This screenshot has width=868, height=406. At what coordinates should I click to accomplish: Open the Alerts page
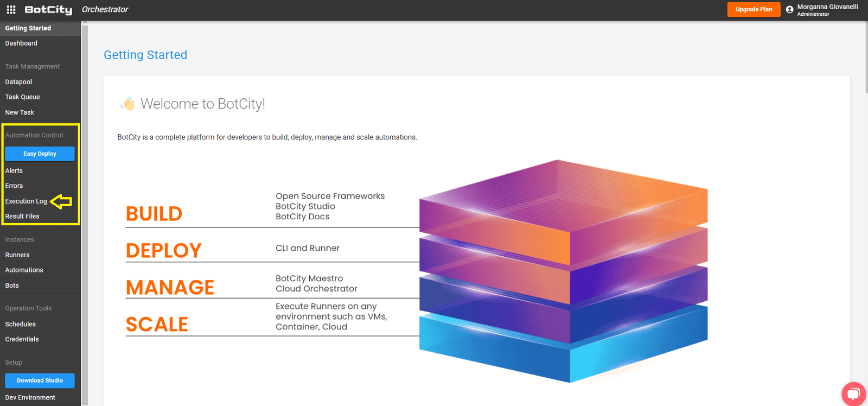pyautogui.click(x=14, y=170)
